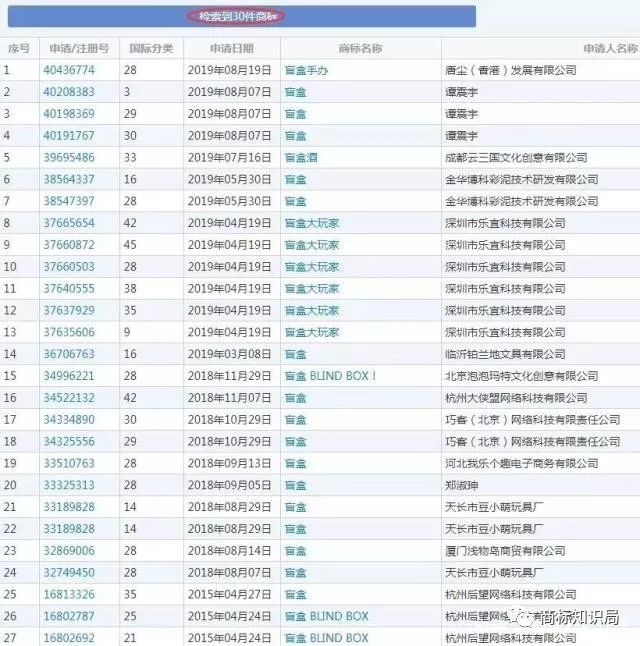Select date 2018年11月29日
The image size is (640, 646).
coord(229,376)
